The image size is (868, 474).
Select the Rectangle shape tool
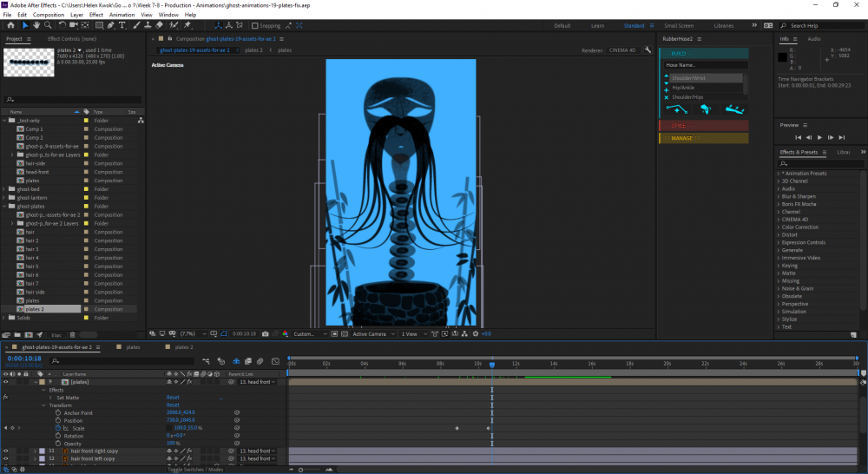[99, 25]
